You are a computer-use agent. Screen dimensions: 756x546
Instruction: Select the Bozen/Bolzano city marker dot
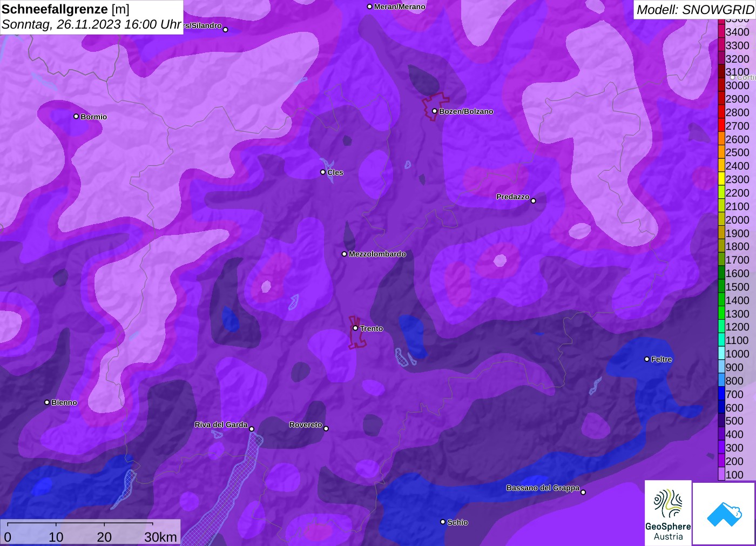click(x=434, y=111)
